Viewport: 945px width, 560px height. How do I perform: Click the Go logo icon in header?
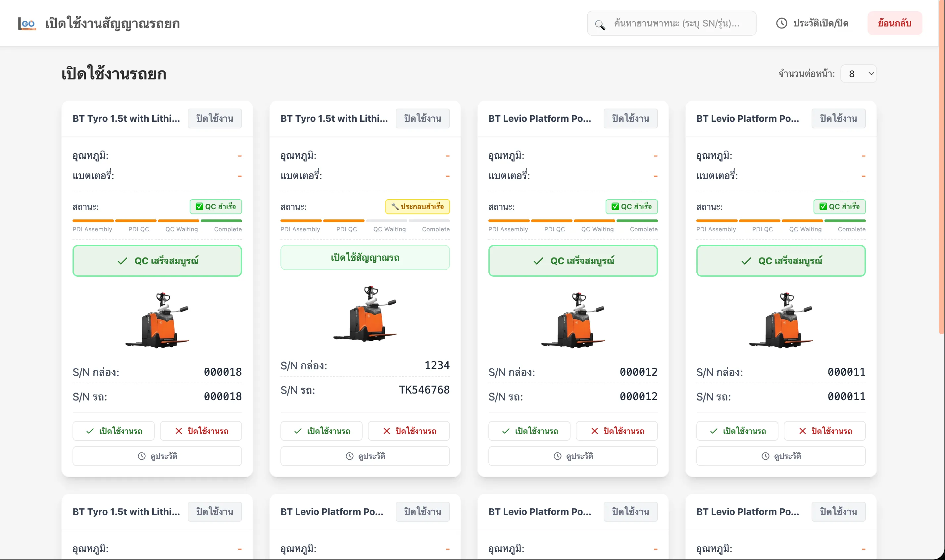27,23
